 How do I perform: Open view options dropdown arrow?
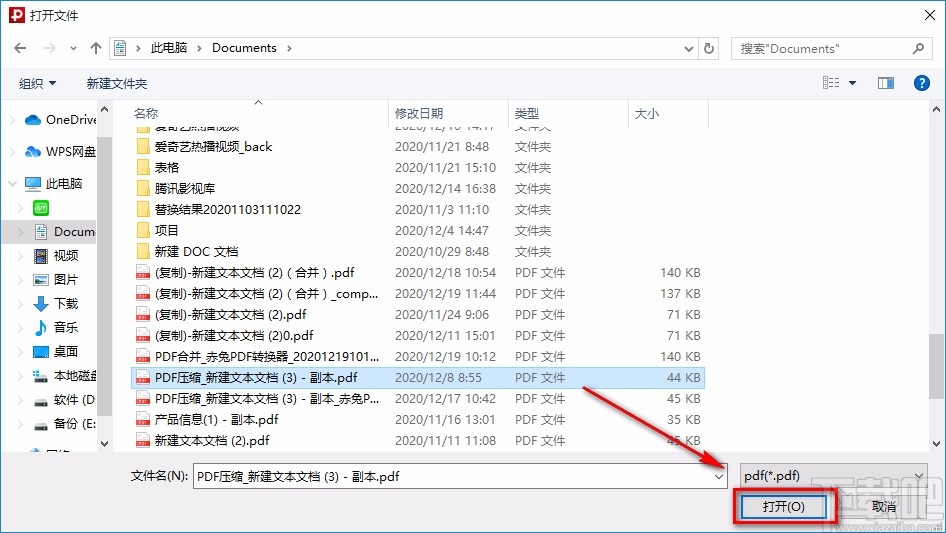coord(852,83)
